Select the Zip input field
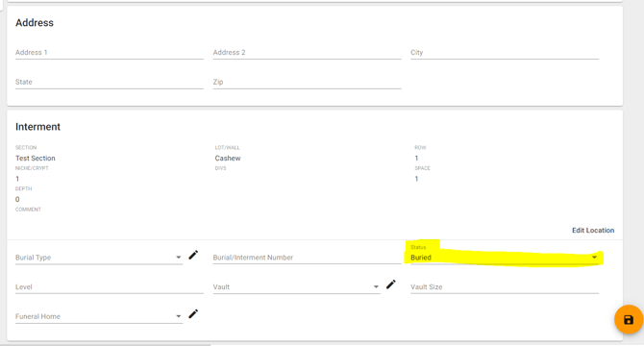Image resolution: width=644 pixels, height=346 pixels. (x=307, y=82)
